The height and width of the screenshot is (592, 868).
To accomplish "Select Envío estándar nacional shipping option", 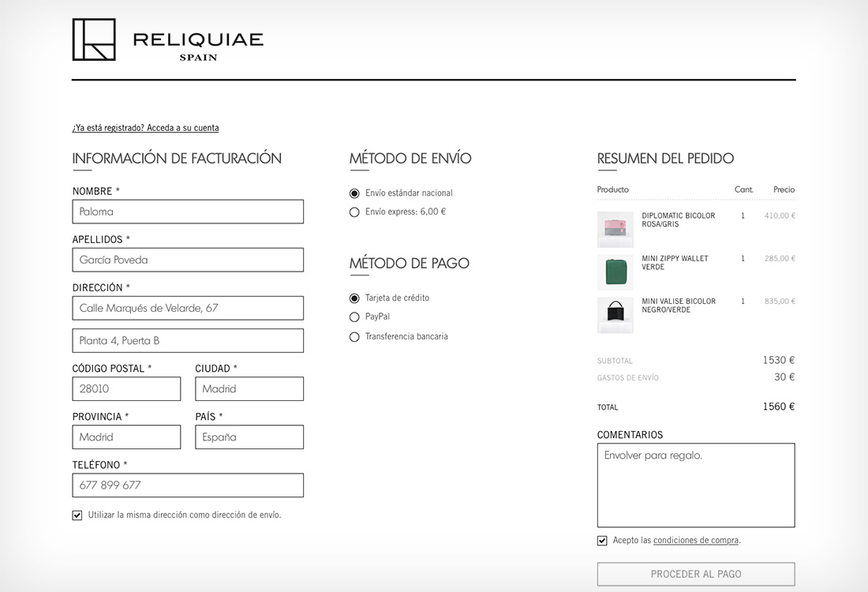I will pos(354,193).
